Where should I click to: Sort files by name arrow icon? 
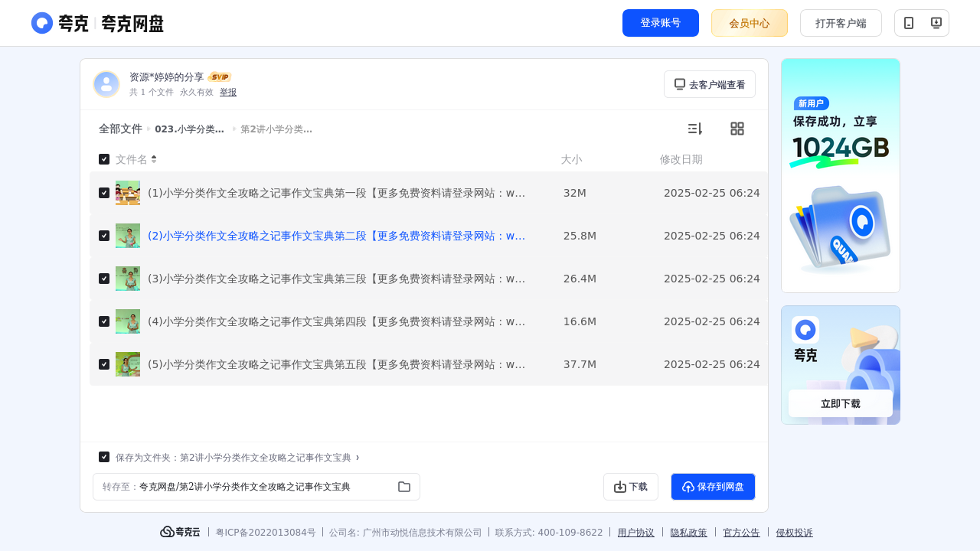click(x=154, y=159)
